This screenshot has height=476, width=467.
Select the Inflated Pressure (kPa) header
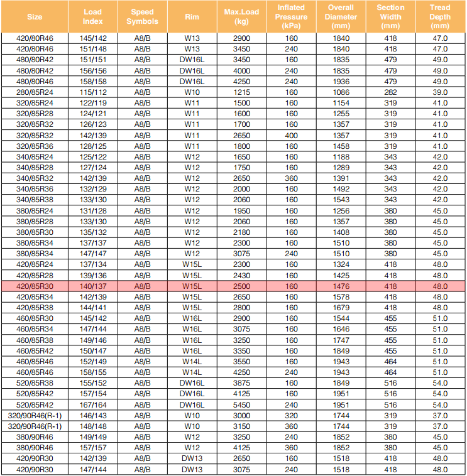[291, 16]
